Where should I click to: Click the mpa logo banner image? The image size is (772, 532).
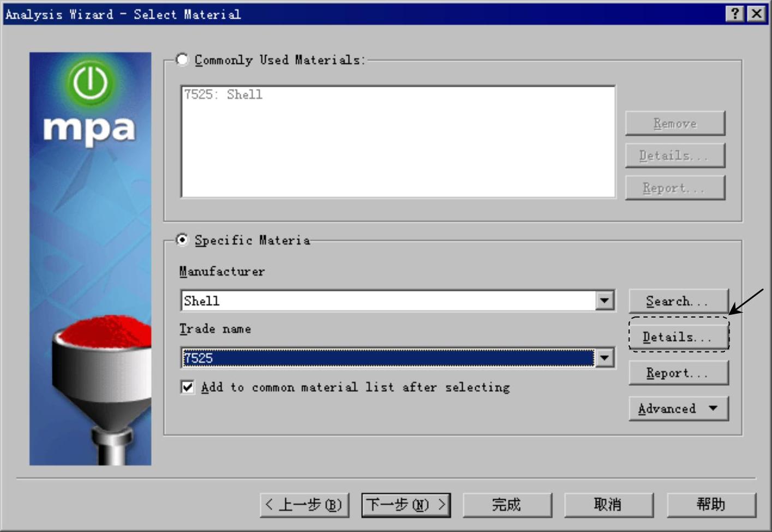[x=90, y=259]
